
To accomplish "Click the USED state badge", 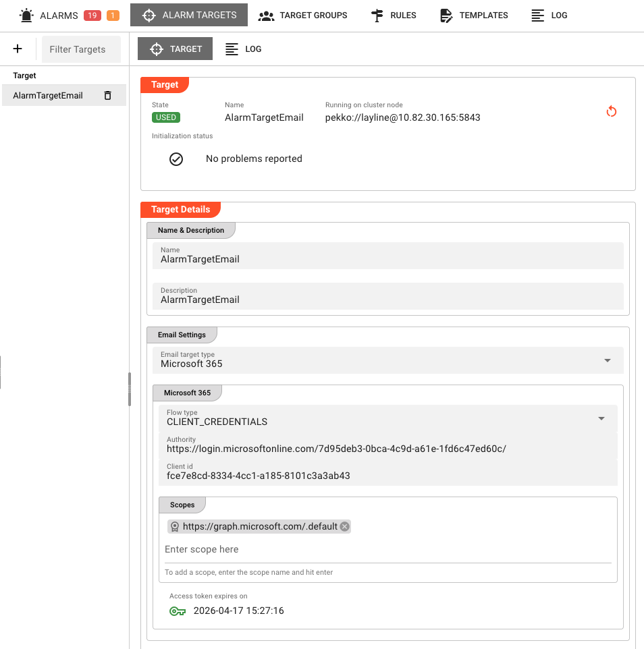I will click(166, 117).
